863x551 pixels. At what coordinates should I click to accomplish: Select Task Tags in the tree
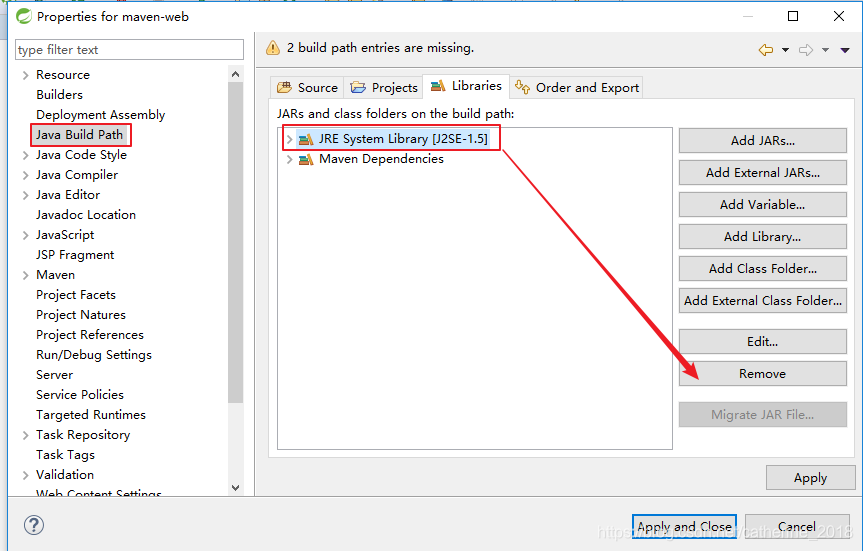(65, 455)
